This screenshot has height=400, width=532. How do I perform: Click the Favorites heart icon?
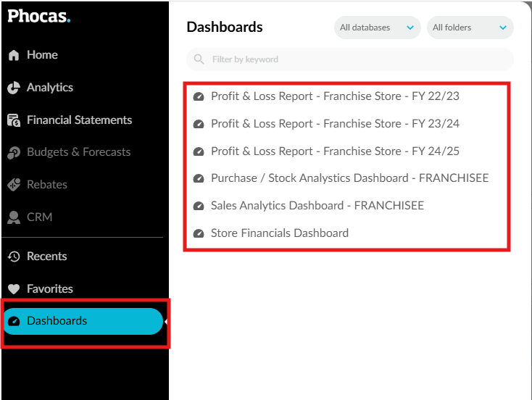[14, 289]
